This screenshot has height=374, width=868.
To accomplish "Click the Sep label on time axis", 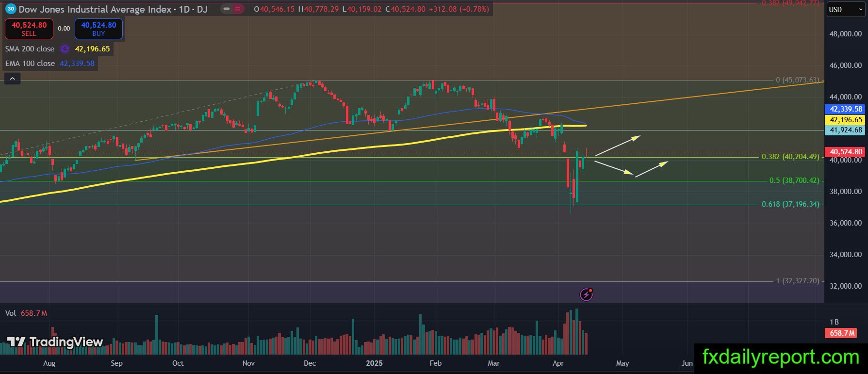I will (117, 363).
